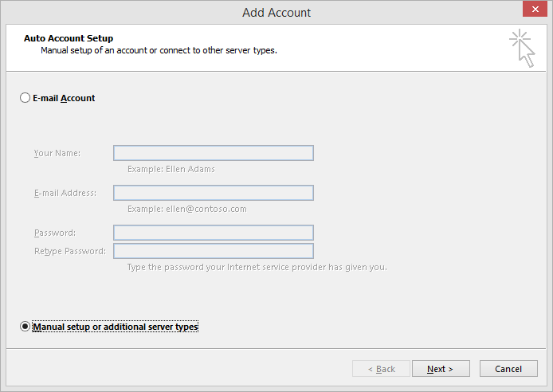Image resolution: width=553 pixels, height=392 pixels.
Task: Click the Manual setup label text
Action: (x=116, y=327)
